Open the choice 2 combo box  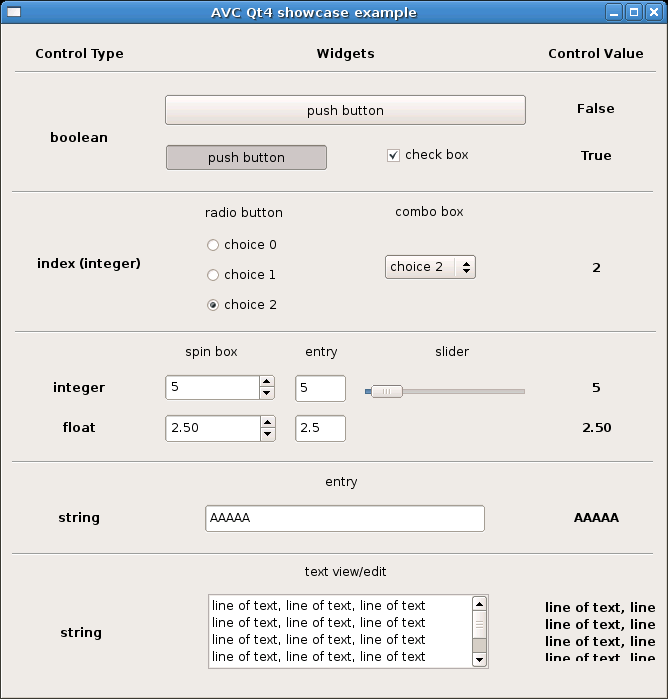point(430,267)
